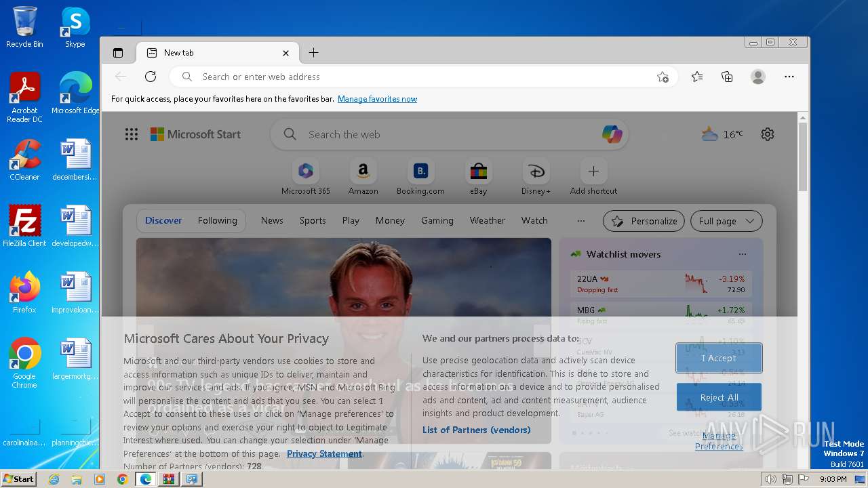The height and width of the screenshot is (488, 868).
Task: Open the eBay shortcut
Action: [479, 178]
